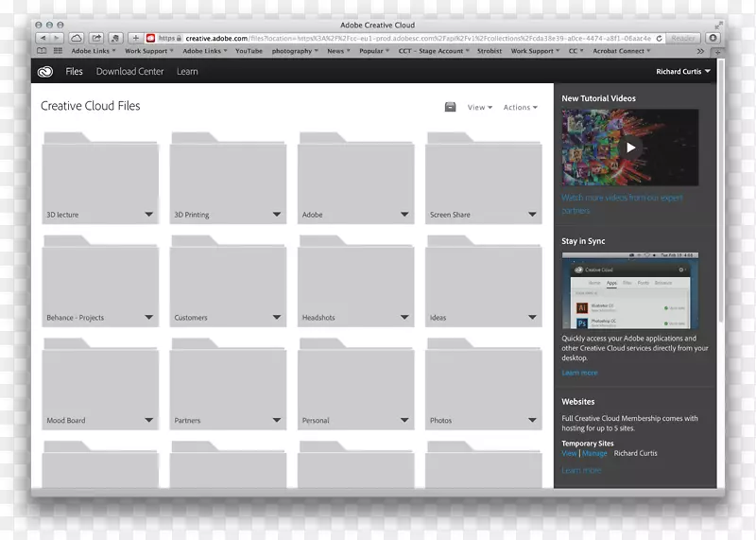Open the Photos folder
The height and width of the screenshot is (540, 756).
484,384
